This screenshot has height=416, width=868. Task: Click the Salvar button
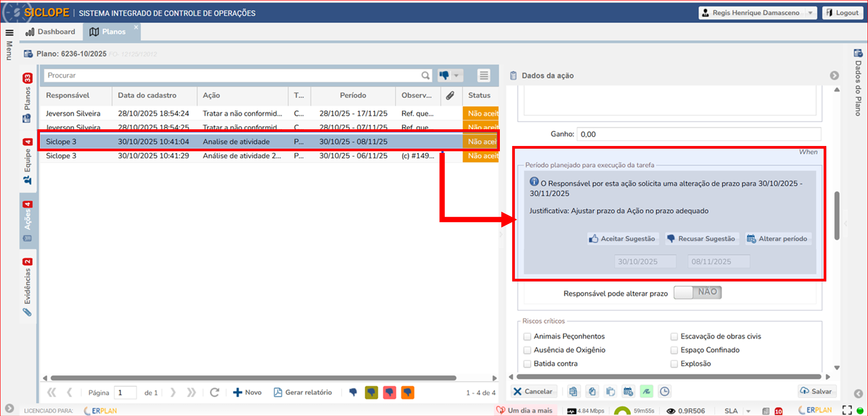(x=816, y=391)
